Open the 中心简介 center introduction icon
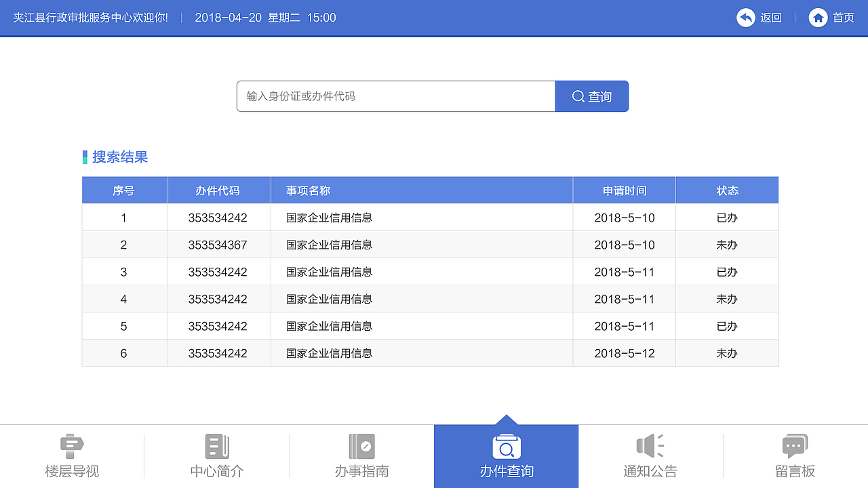868x488 pixels. (x=217, y=446)
